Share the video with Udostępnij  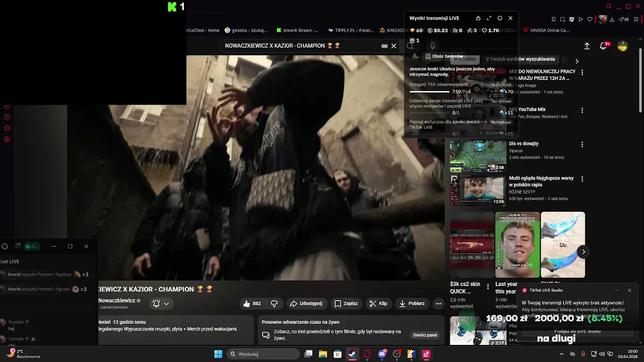306,304
